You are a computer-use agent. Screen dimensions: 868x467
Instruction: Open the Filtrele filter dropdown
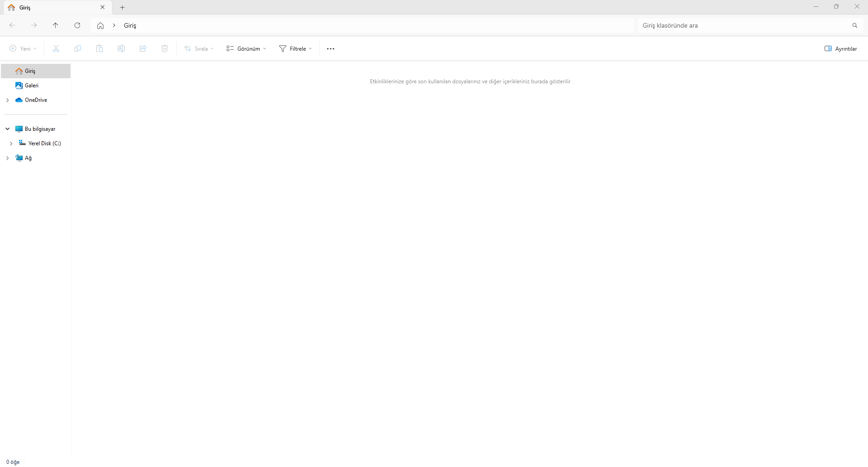(x=295, y=48)
